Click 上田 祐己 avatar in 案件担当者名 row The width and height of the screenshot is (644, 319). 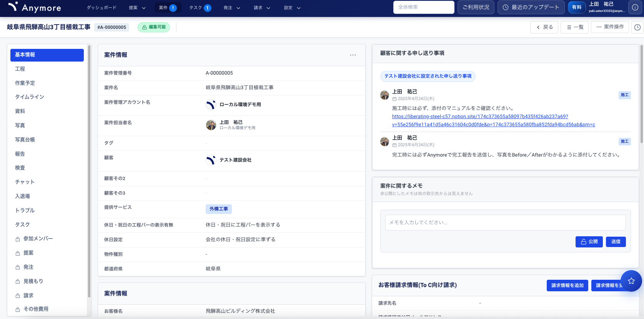pyautogui.click(x=211, y=125)
